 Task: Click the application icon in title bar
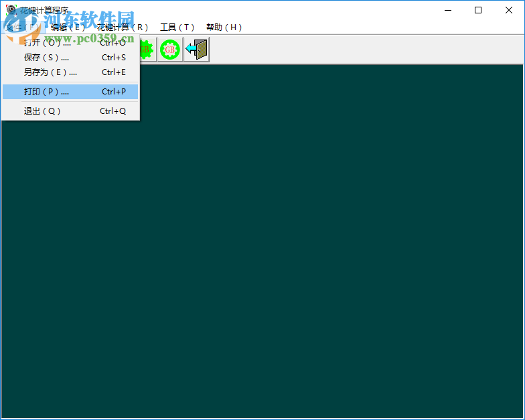coord(11,9)
